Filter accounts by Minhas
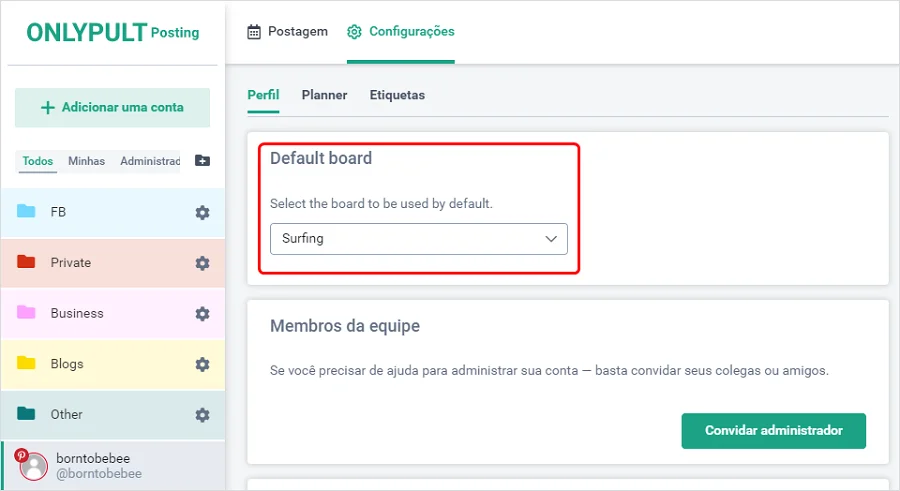 86,161
